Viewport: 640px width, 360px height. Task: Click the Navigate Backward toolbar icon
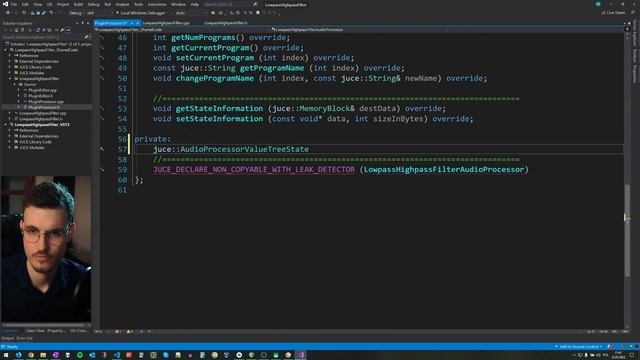8,13
